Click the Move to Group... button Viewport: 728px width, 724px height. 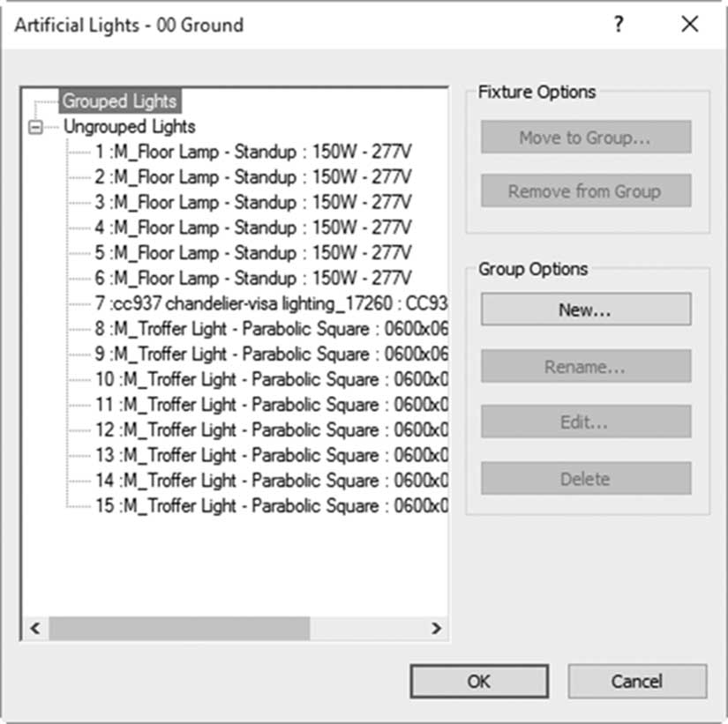(x=586, y=137)
